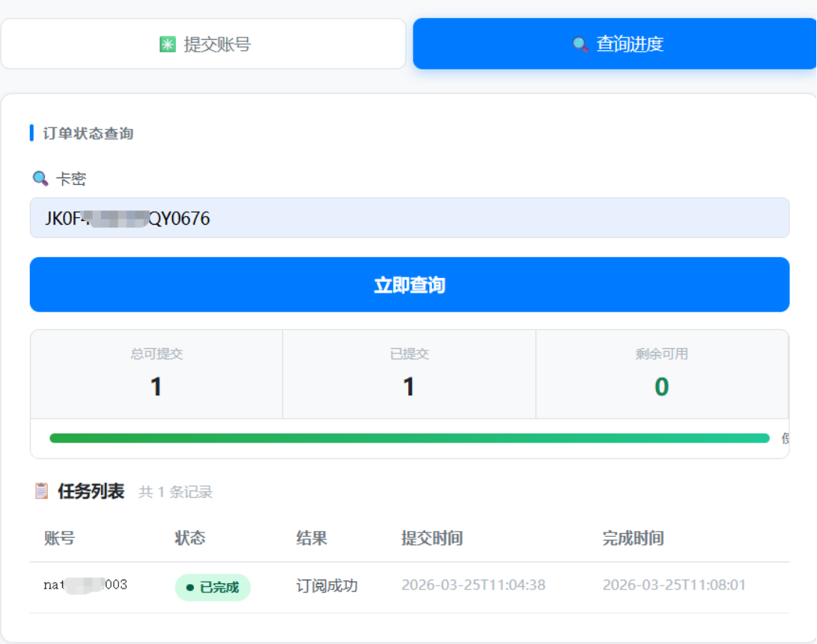Click the green asterisk icon on 提交账号 tab
This screenshot has width=817, height=644.
click(168, 45)
